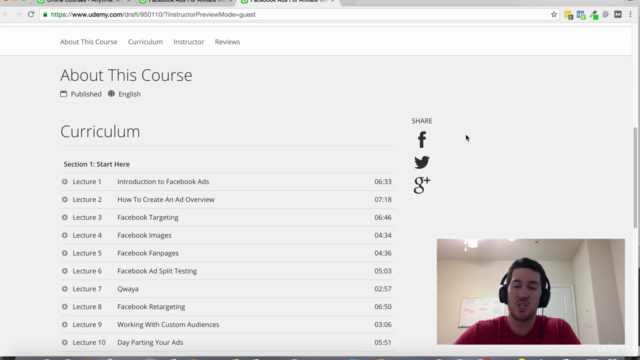Click the page vertical scrollbar
Viewport: 640px width, 360px height.
click(635, 178)
